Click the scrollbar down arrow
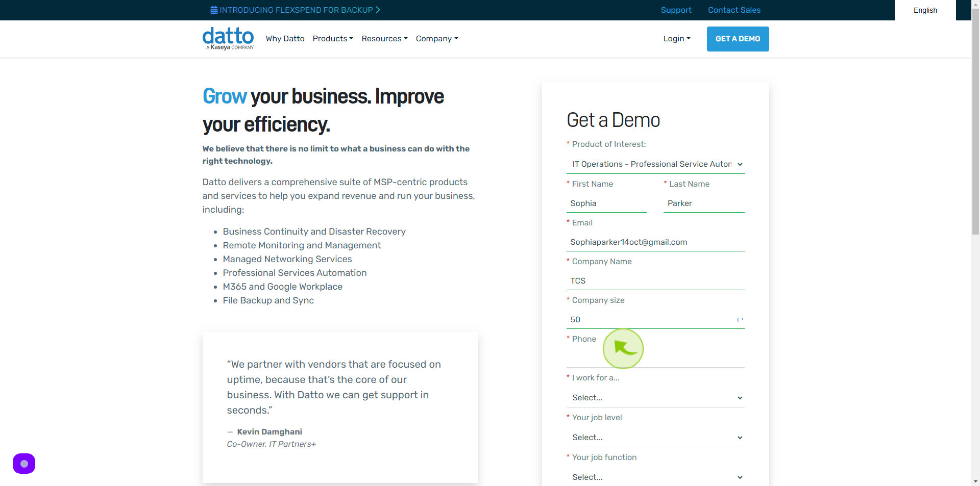The width and height of the screenshot is (980, 486). click(x=975, y=481)
